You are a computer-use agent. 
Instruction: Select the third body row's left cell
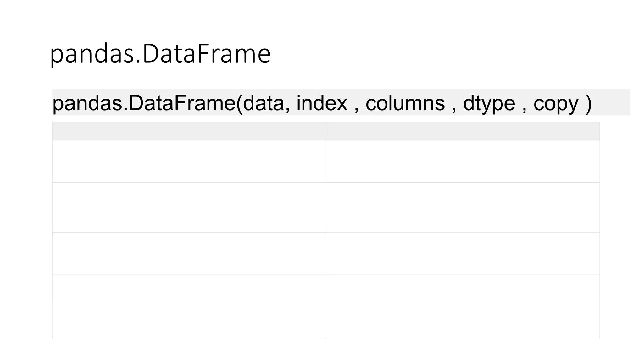189,254
